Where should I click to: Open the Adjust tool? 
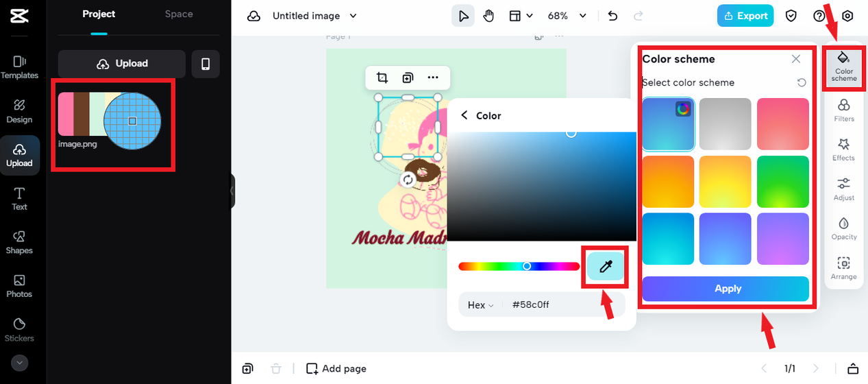tap(843, 189)
